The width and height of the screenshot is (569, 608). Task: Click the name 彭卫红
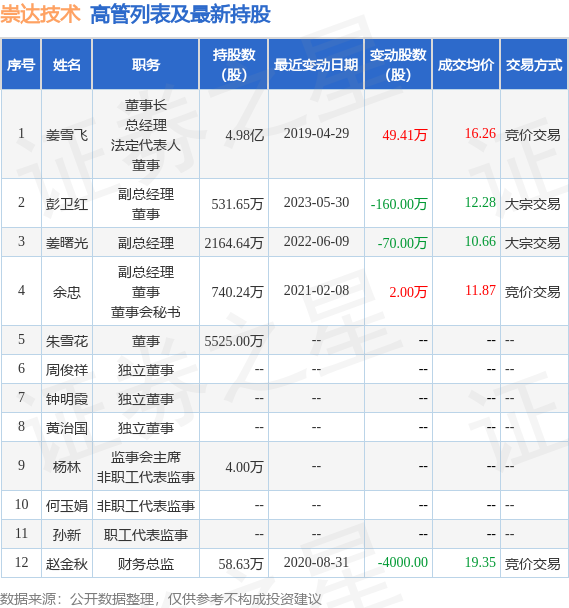point(67,204)
